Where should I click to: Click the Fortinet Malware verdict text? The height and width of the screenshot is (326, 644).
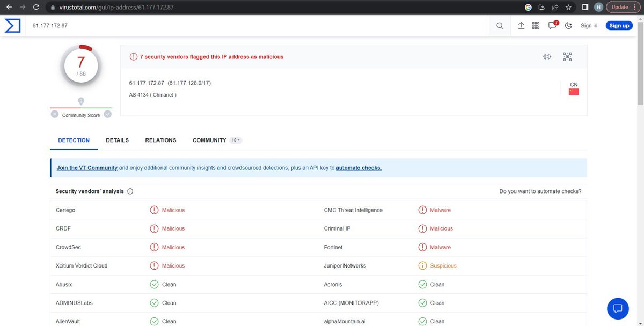click(x=441, y=247)
